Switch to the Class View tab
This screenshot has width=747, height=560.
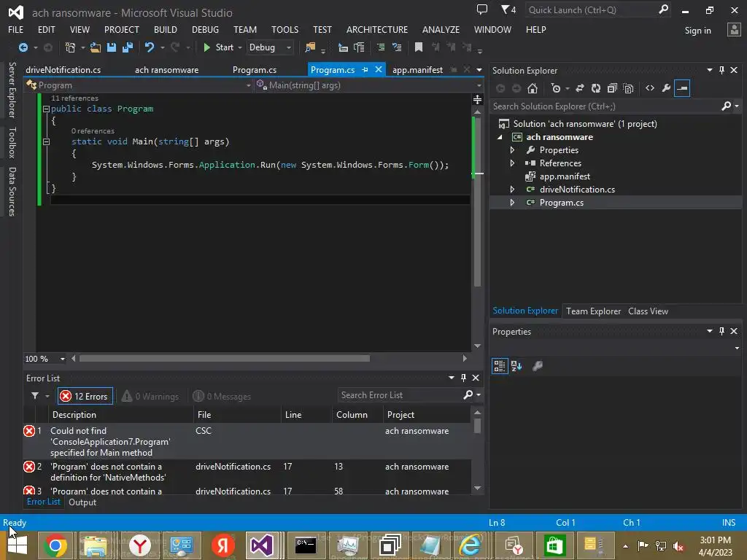point(648,311)
